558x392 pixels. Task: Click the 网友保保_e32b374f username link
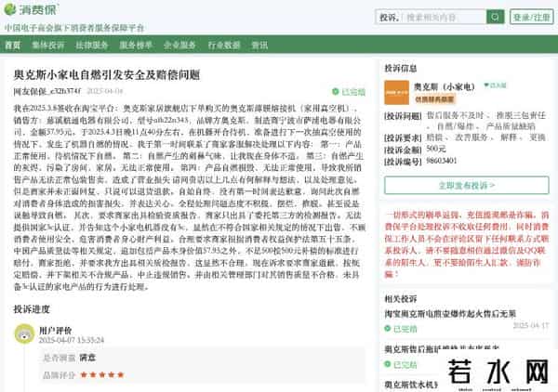pyautogui.click(x=46, y=92)
